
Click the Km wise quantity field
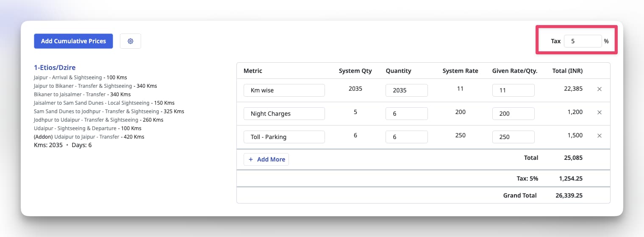pos(406,90)
